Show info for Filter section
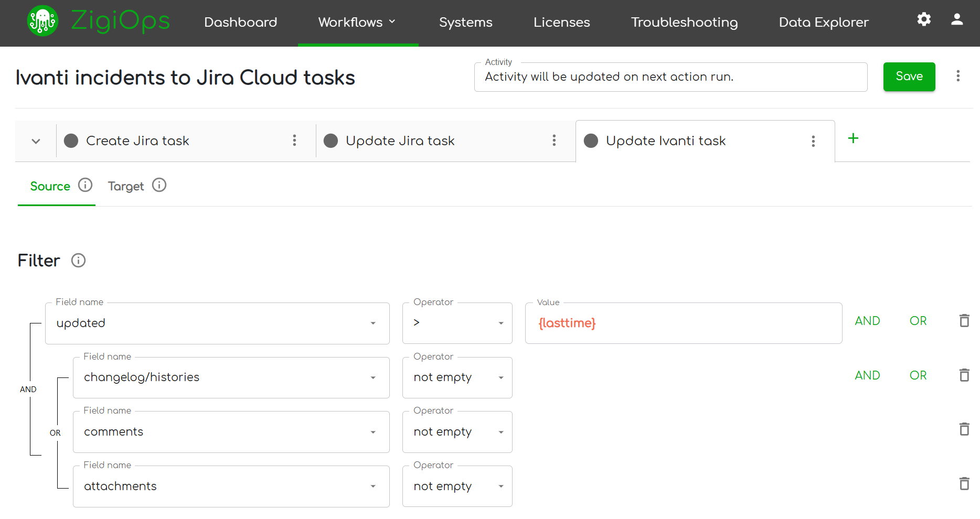Image resolution: width=980 pixels, height=519 pixels. point(79,261)
